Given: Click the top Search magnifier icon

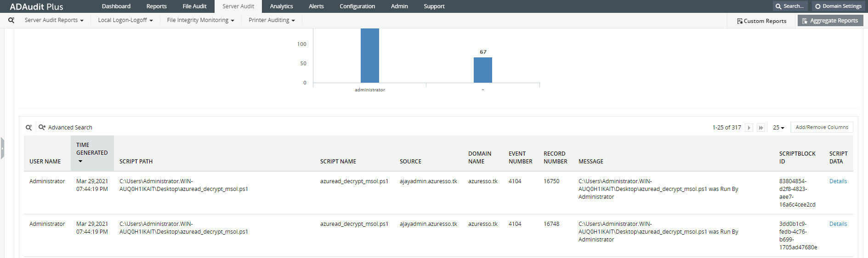Looking at the screenshot, I should coord(778,6).
